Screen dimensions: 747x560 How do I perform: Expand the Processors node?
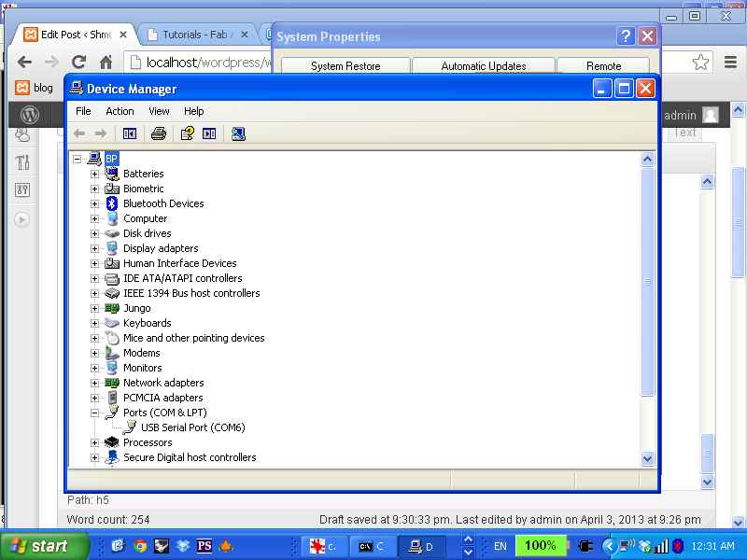(94, 442)
